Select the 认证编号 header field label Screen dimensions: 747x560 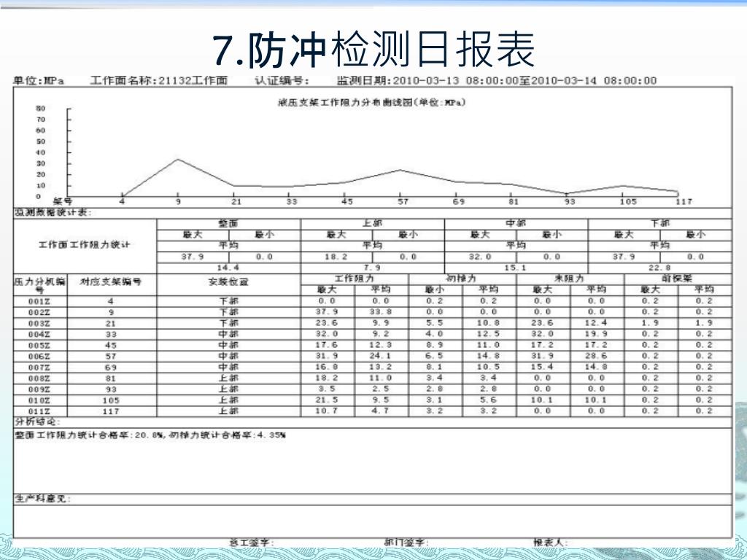pyautogui.click(x=282, y=80)
